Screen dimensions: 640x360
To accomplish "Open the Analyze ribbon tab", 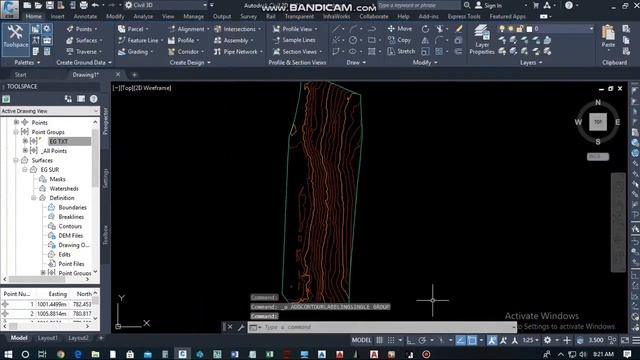I will (143, 16).
